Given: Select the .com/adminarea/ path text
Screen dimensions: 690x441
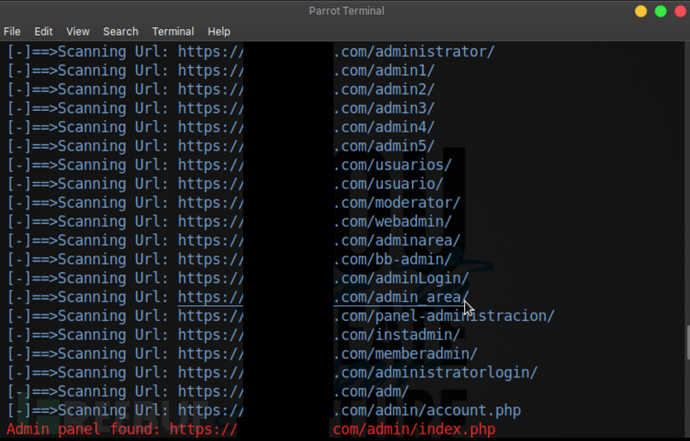Looking at the screenshot, I should point(396,240).
